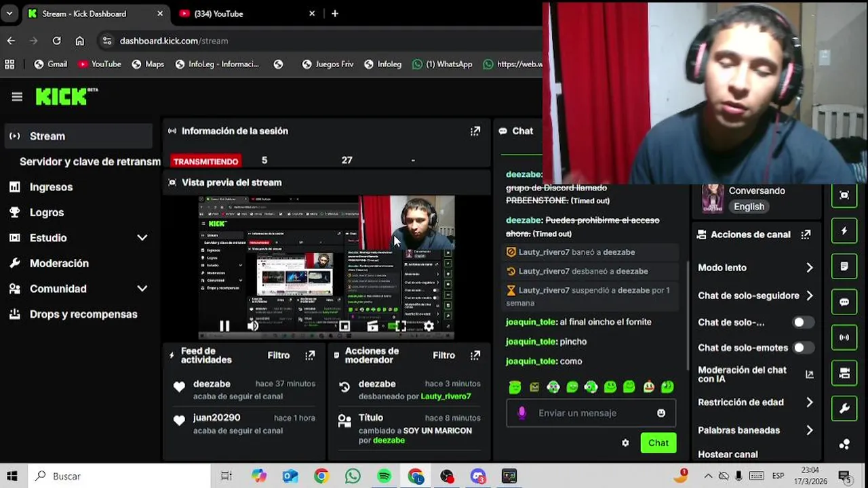Click the taskbar Buscar search box
868x488 pixels.
[x=119, y=476]
